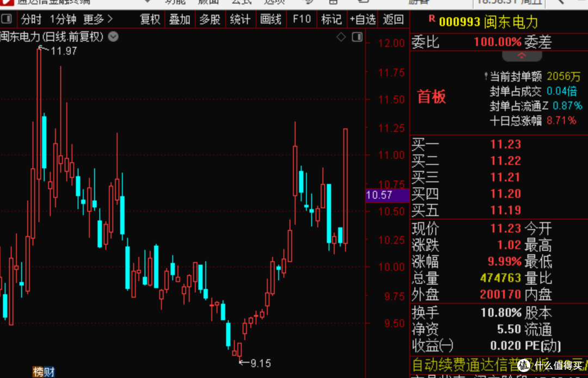Click 涨跌 value 1.02
Screen dimensions: 588x378
click(x=509, y=245)
